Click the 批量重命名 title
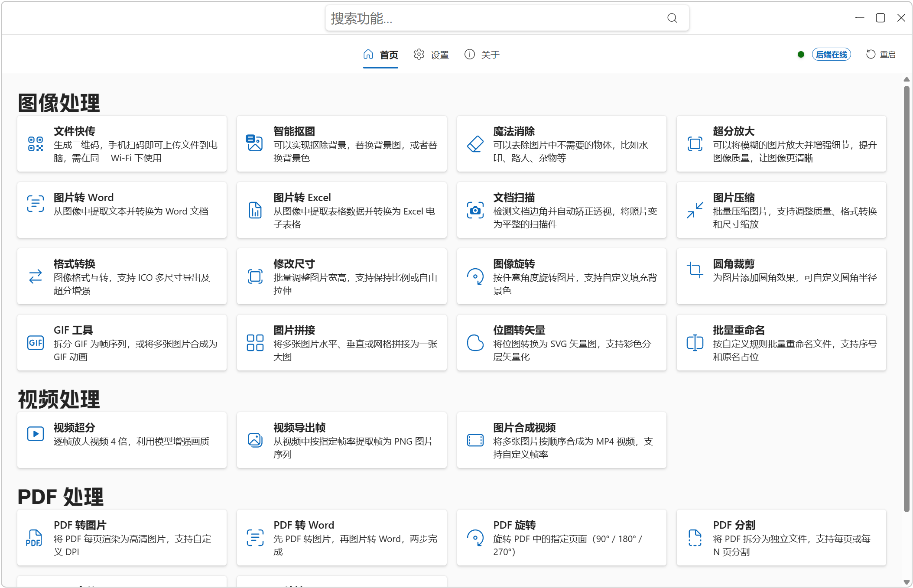The image size is (913, 588). click(x=739, y=330)
